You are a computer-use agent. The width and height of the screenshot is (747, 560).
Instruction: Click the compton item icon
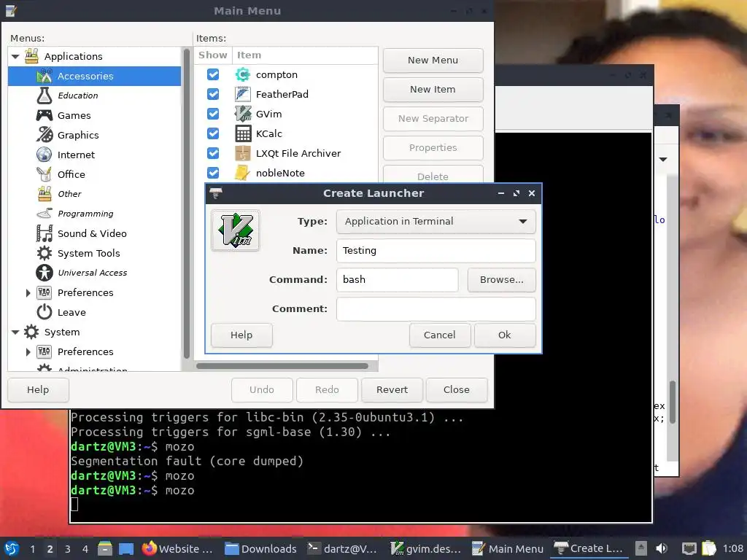coord(243,75)
